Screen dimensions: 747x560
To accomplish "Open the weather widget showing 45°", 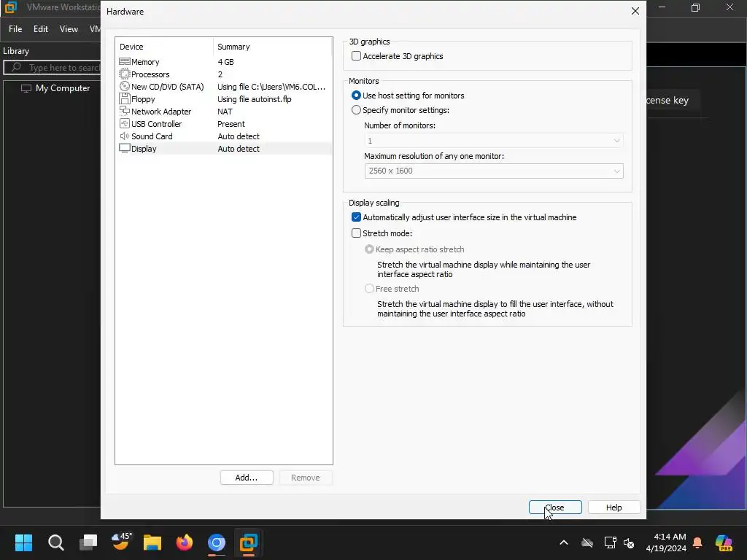I will 120,542.
